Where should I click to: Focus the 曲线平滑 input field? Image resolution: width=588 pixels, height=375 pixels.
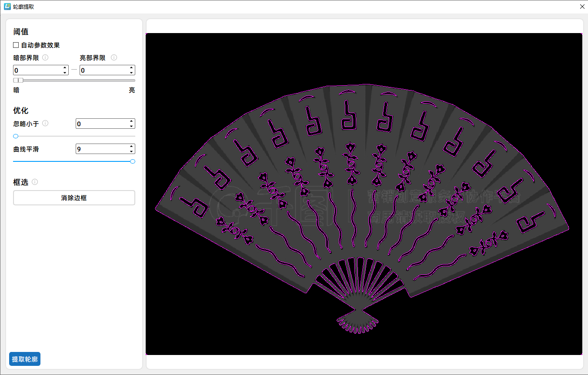tap(102, 149)
